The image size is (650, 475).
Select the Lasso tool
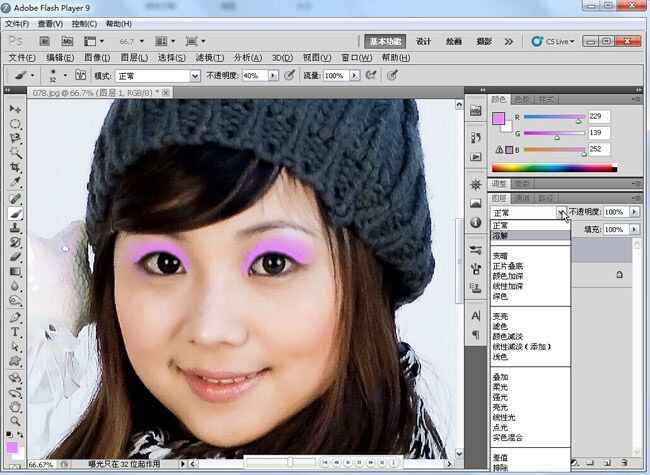(x=16, y=139)
